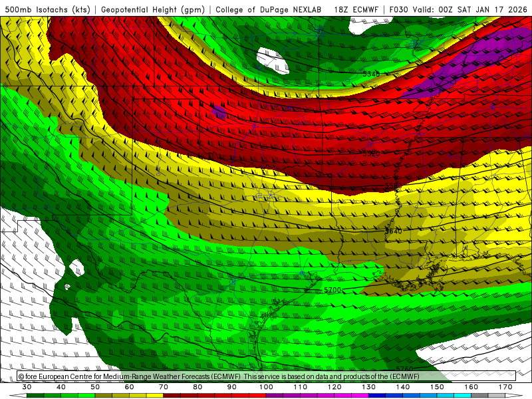Click the 'Geopotential Height (gpm)' title text
The image size is (532, 399).
(153, 10)
